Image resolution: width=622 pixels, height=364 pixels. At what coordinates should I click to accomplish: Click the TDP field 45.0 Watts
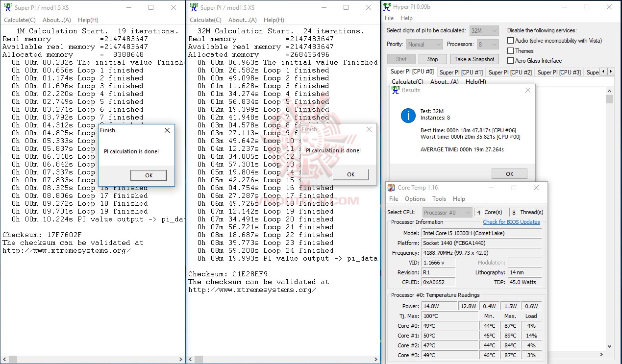click(524, 282)
